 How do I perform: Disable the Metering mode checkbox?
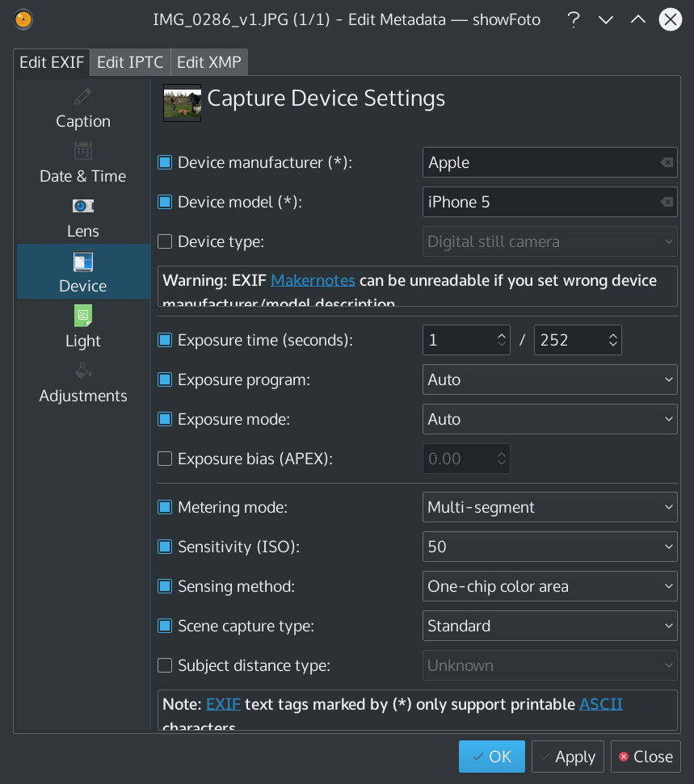coord(165,507)
